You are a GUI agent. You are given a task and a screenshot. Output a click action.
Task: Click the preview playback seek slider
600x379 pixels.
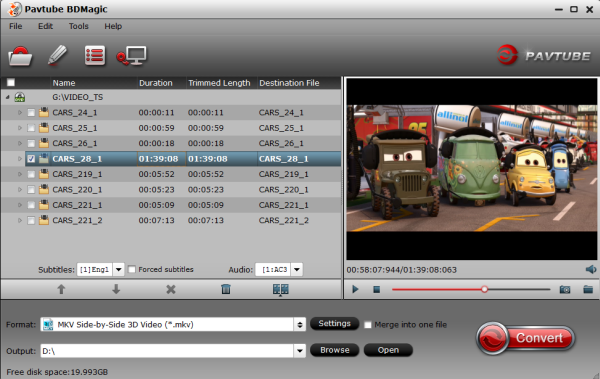[471, 289]
